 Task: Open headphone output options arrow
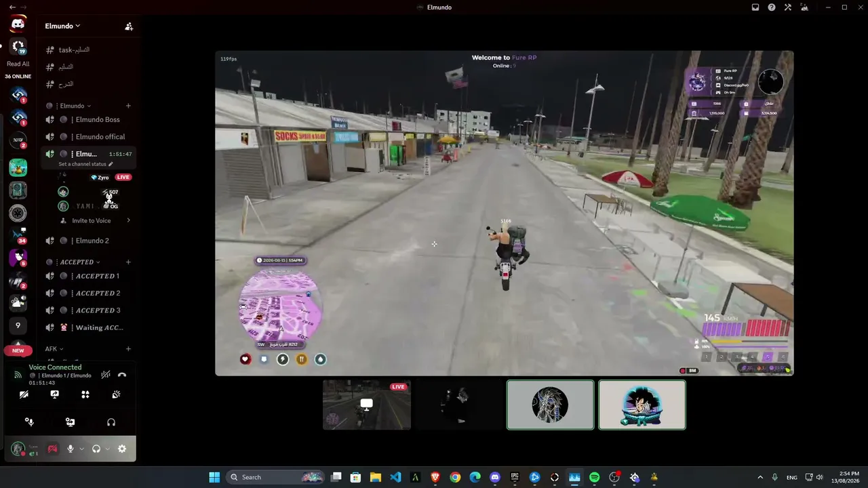(x=107, y=449)
